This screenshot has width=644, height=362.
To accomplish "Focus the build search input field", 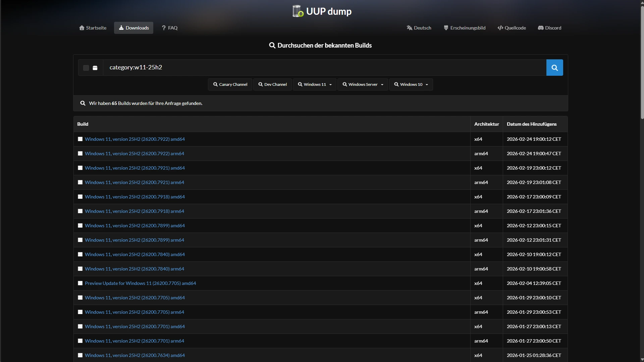I will coord(324,68).
